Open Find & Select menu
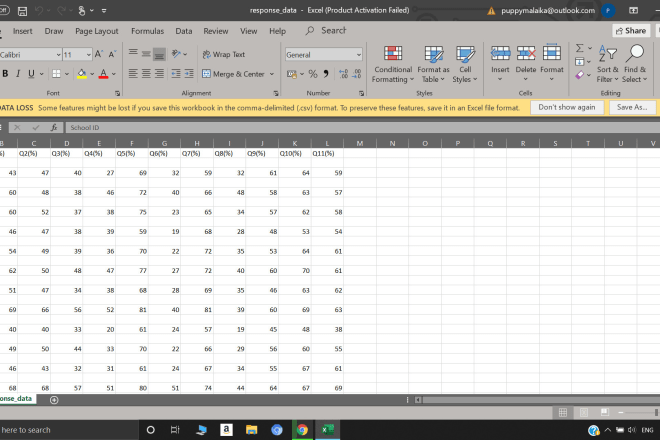This screenshot has width=660, height=440. click(635, 64)
